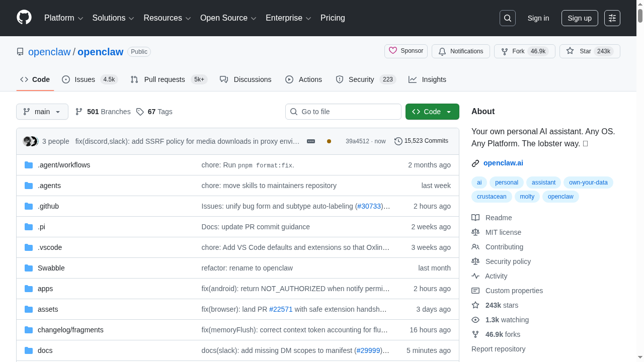Click the openclaw.ai link

[503, 163]
